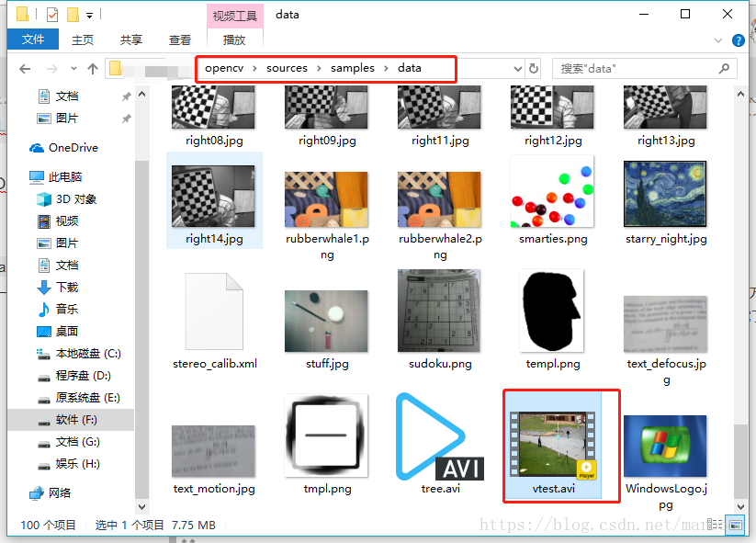Go up one folder level
Image resolution: width=756 pixels, height=543 pixels.
click(93, 69)
